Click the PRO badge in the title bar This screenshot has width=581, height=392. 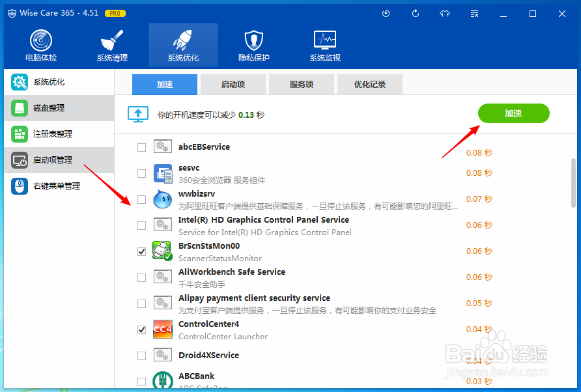tap(115, 13)
